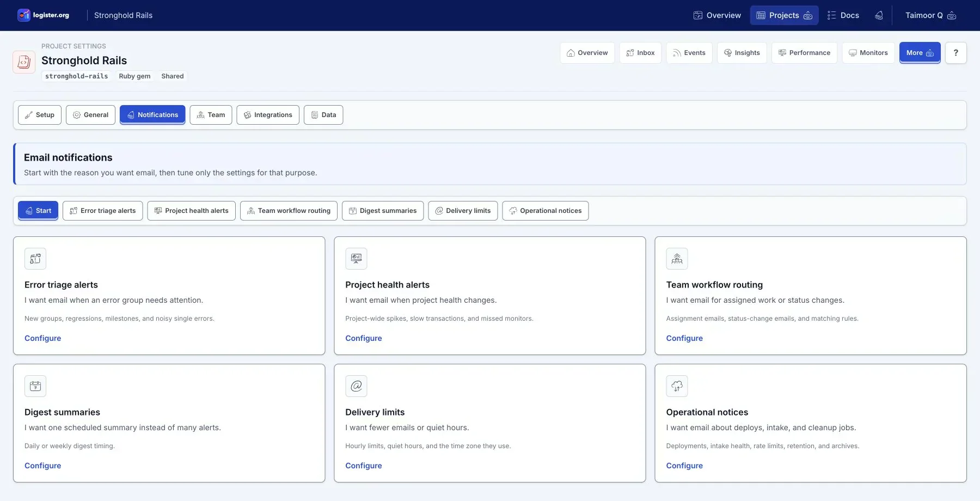
Task: Click "I want email when project health changes."
Action: [421, 300]
